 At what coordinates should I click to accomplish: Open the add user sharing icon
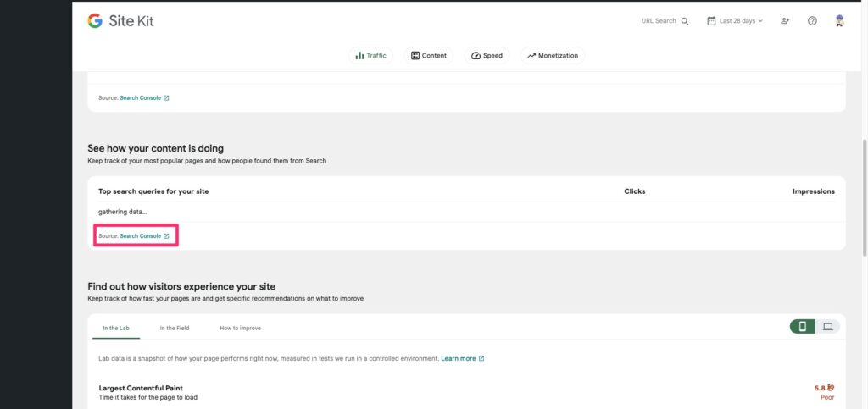coord(785,21)
